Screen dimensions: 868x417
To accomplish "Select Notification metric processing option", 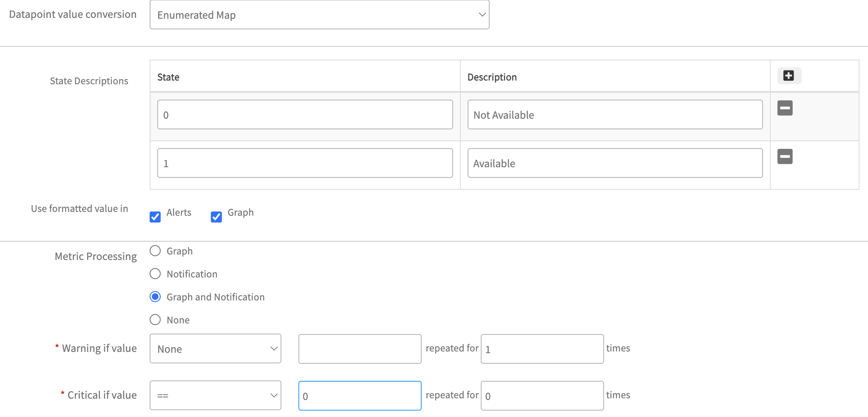I will coord(155,274).
